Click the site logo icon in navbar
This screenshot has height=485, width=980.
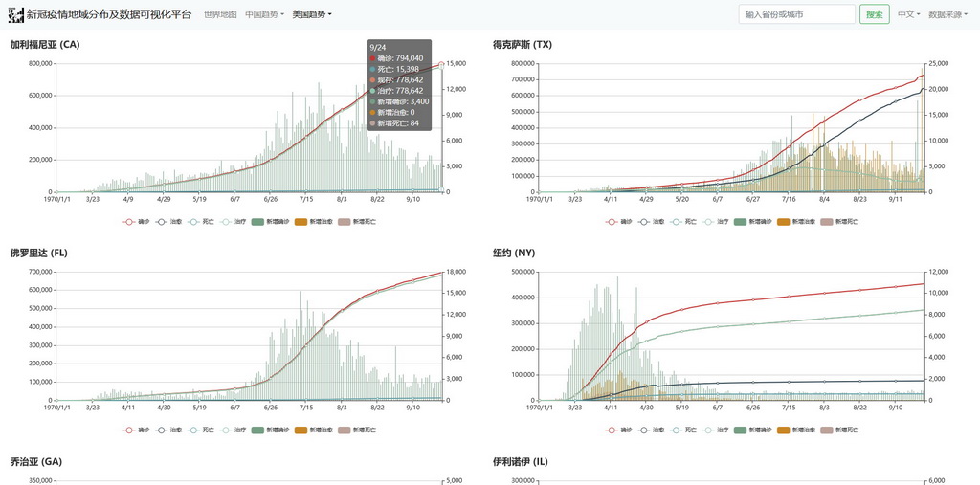[16, 14]
